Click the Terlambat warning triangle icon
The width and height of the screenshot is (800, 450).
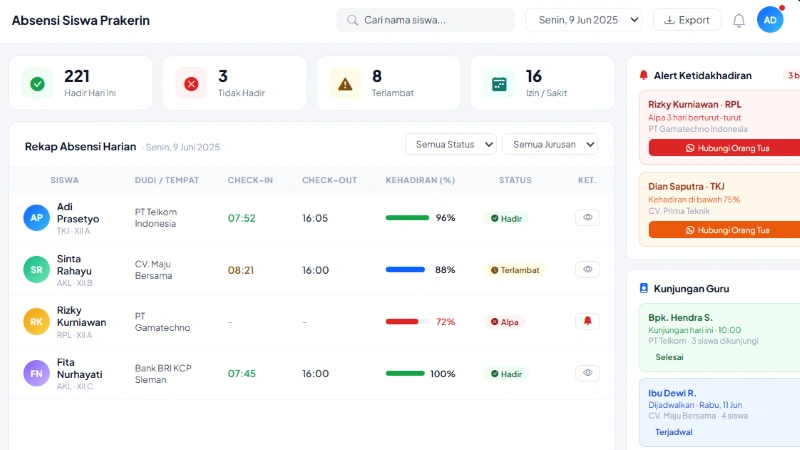coord(345,84)
